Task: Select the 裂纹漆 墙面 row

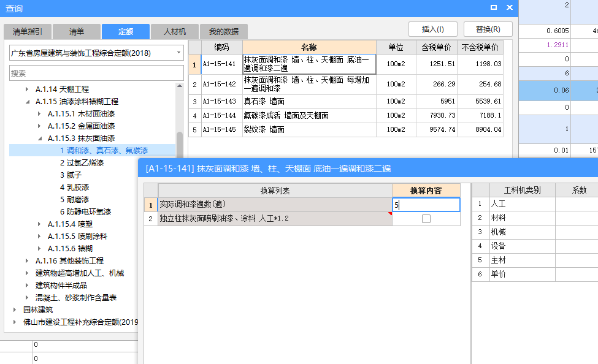Action: pyautogui.click(x=345, y=129)
